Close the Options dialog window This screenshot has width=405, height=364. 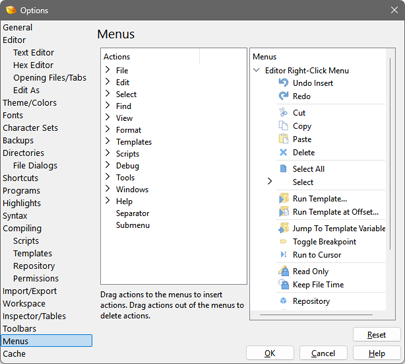click(x=394, y=10)
